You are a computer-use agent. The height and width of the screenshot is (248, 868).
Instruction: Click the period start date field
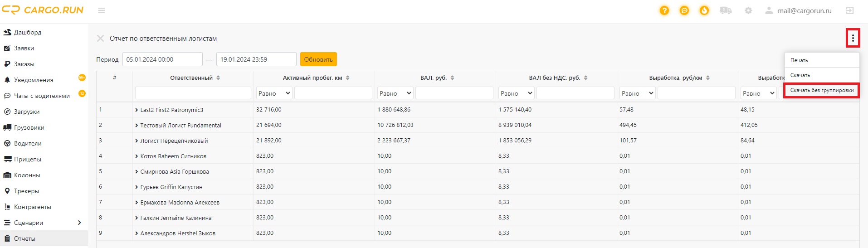coord(162,59)
